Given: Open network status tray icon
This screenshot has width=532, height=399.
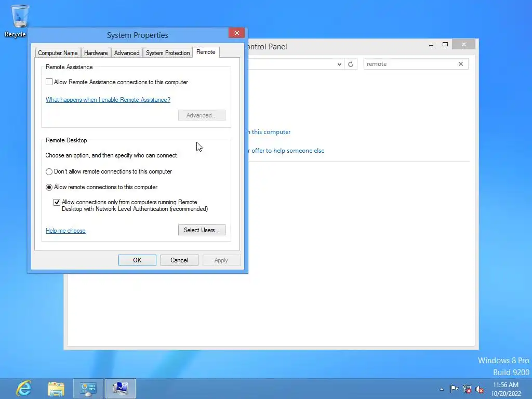Looking at the screenshot, I should [x=467, y=389].
